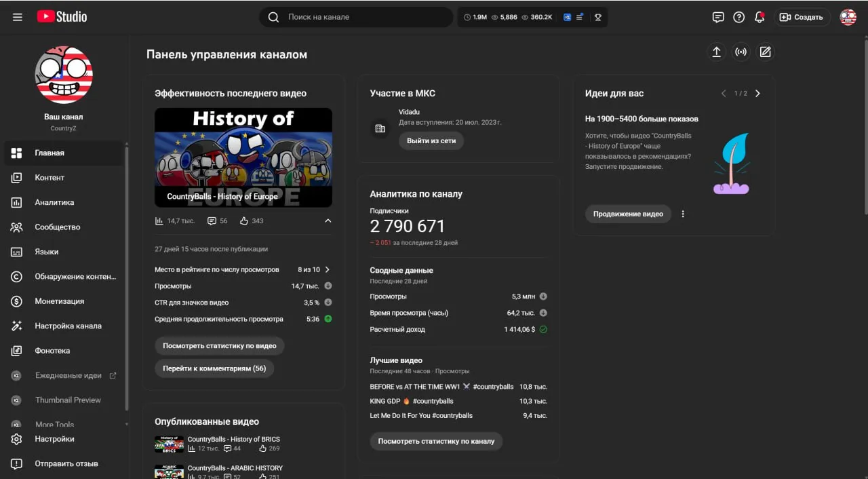The height and width of the screenshot is (479, 868).
Task: Open KING GDP #countryballs video
Action: [x=412, y=401]
